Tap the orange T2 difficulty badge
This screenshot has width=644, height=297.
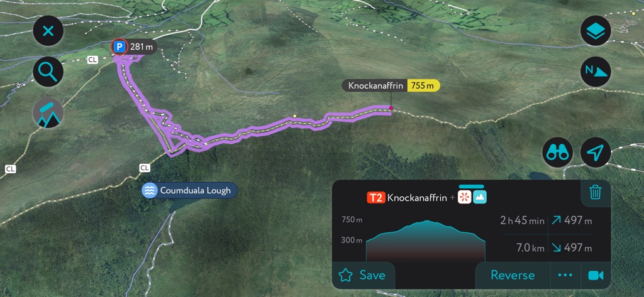pos(376,198)
